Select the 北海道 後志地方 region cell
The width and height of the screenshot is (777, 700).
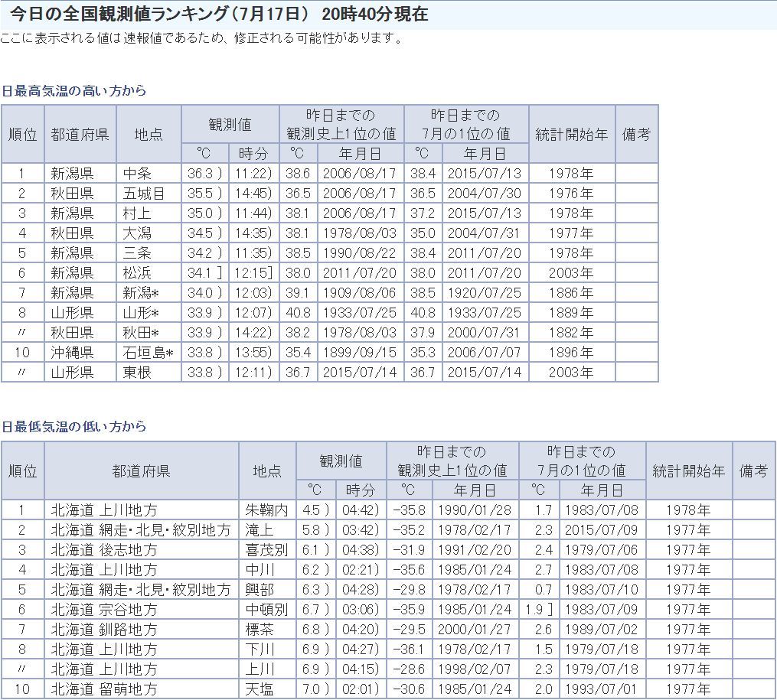pyautogui.click(x=104, y=550)
